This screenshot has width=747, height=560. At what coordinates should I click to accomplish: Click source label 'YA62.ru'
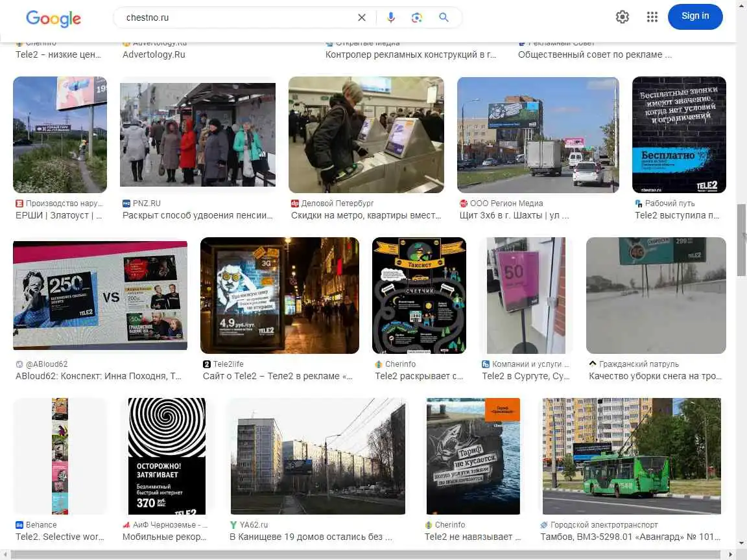pyautogui.click(x=254, y=525)
